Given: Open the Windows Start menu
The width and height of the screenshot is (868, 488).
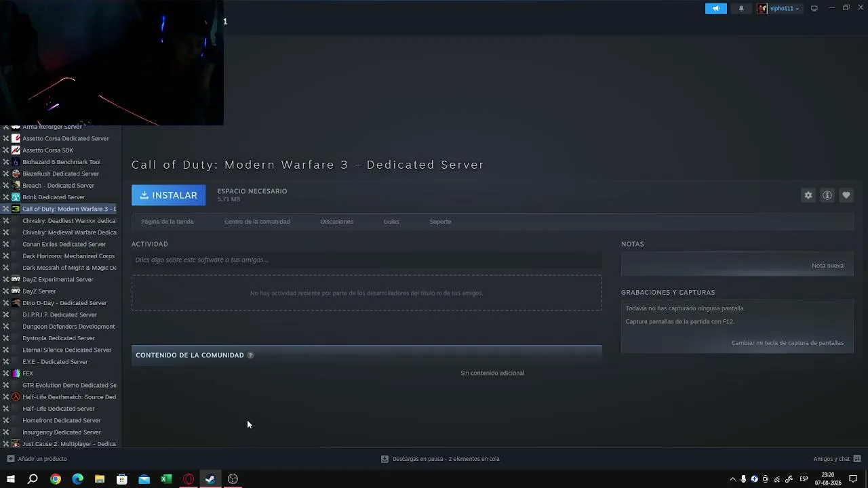Looking at the screenshot, I should pyautogui.click(x=11, y=479).
